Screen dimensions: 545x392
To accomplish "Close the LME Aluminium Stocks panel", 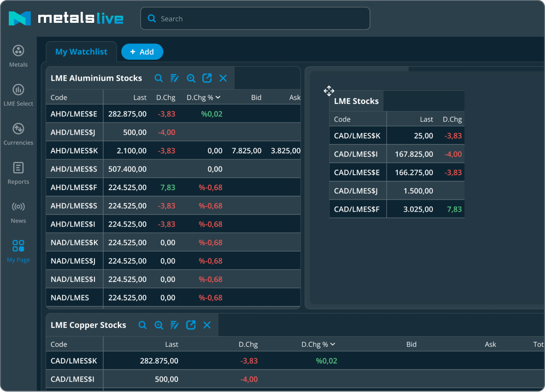I will [223, 78].
